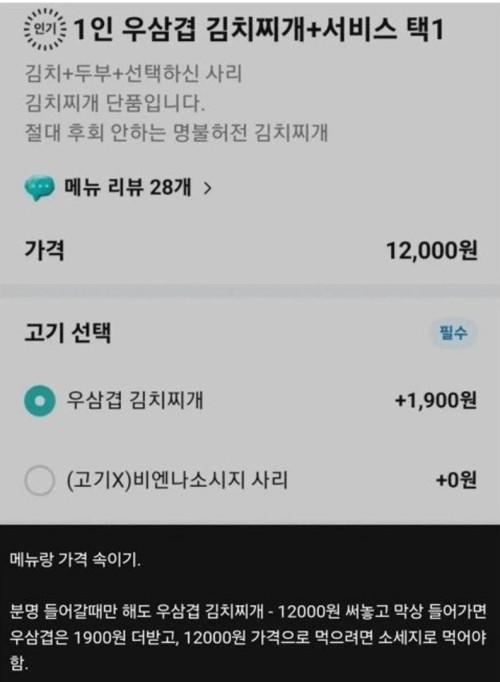Screen dimensions: 500x682
Task: Click the review body text about 12000원
Action: point(248,638)
